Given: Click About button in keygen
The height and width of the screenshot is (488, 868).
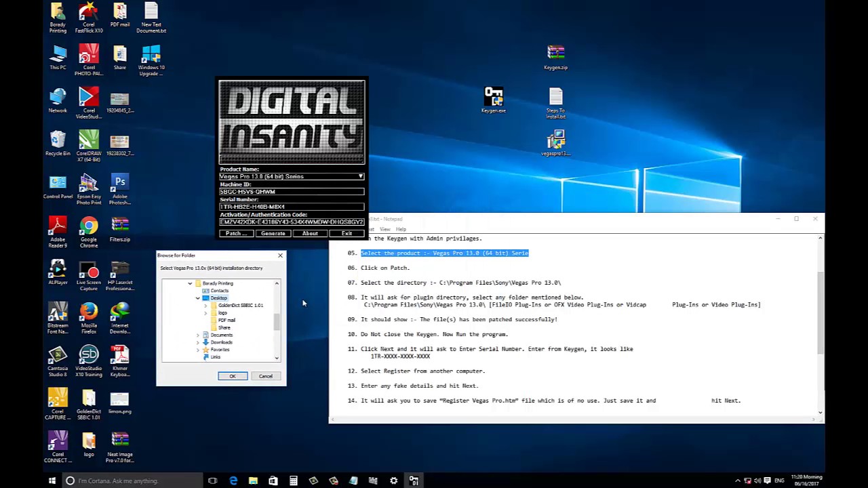Looking at the screenshot, I should 310,233.
